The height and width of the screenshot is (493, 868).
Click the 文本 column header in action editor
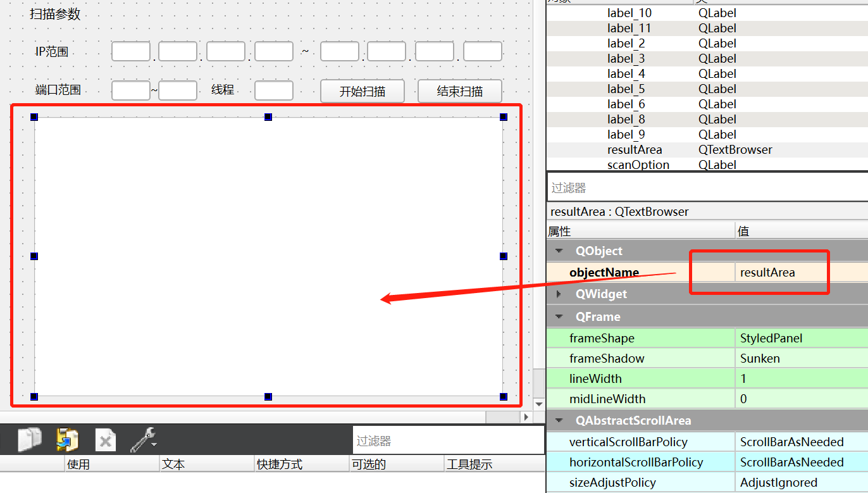206,464
